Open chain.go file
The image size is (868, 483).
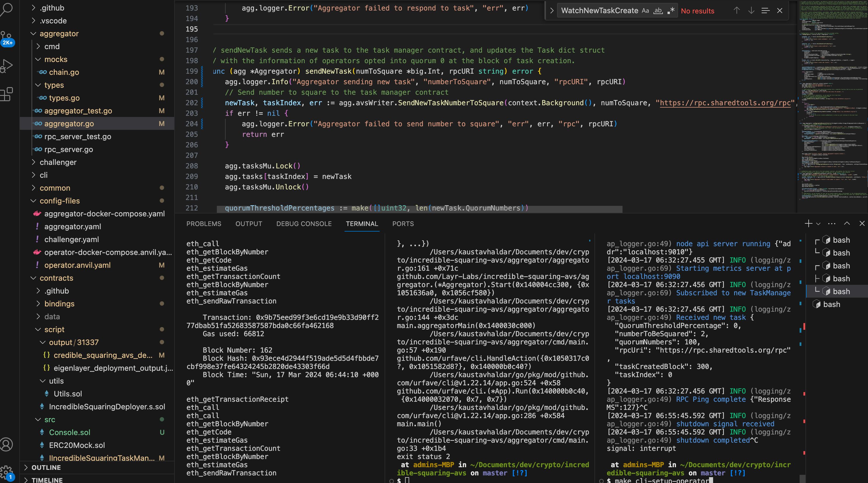tap(64, 72)
